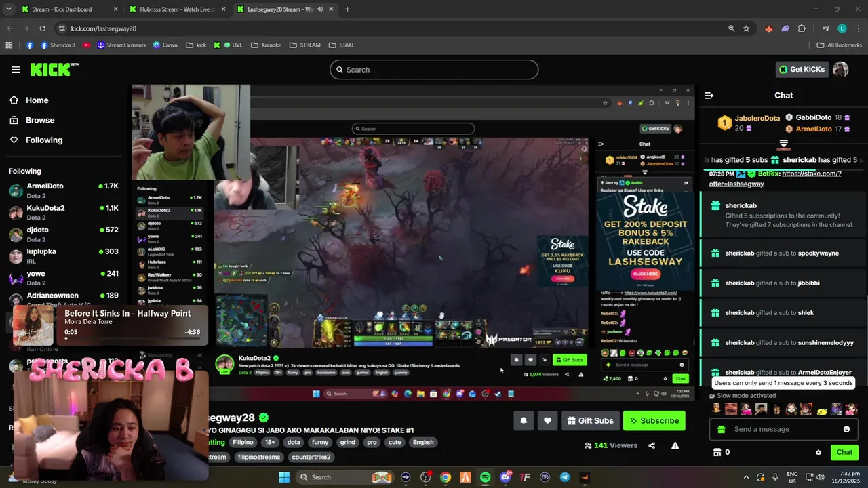The height and width of the screenshot is (488, 868).
Task: Open Spotify from the taskbar
Action: tap(485, 477)
